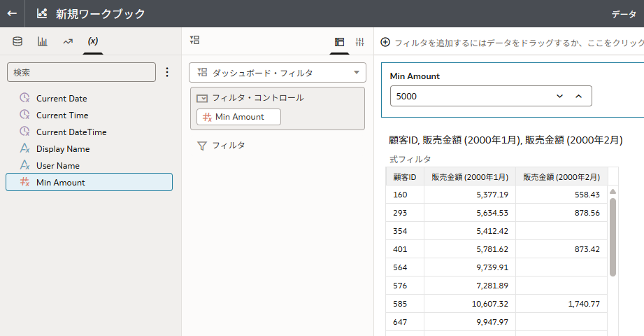Screen dimensions: 644x336
Task: Select the Parameters tab (x) icon
Action: (93, 41)
